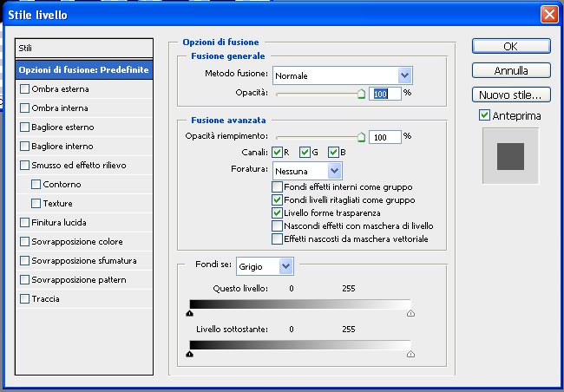Click the Annulla button
Viewport: 564px width, 392px height.
511,70
